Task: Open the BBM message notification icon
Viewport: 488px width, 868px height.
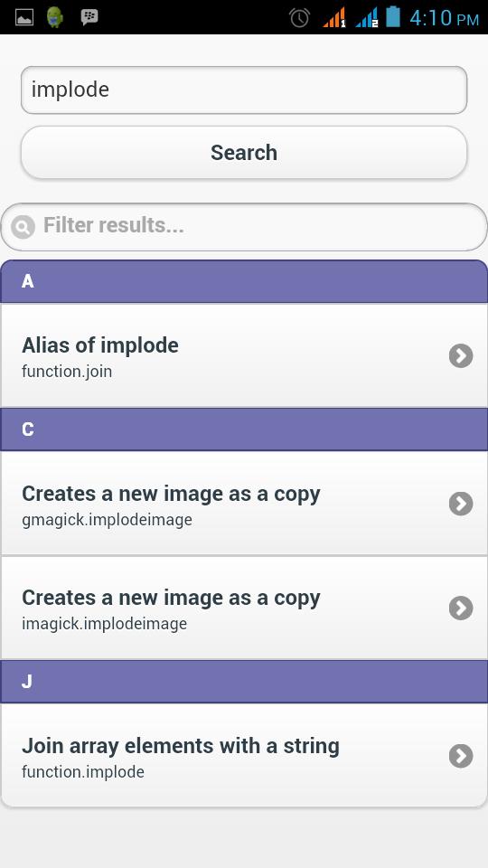Action: [x=89, y=16]
